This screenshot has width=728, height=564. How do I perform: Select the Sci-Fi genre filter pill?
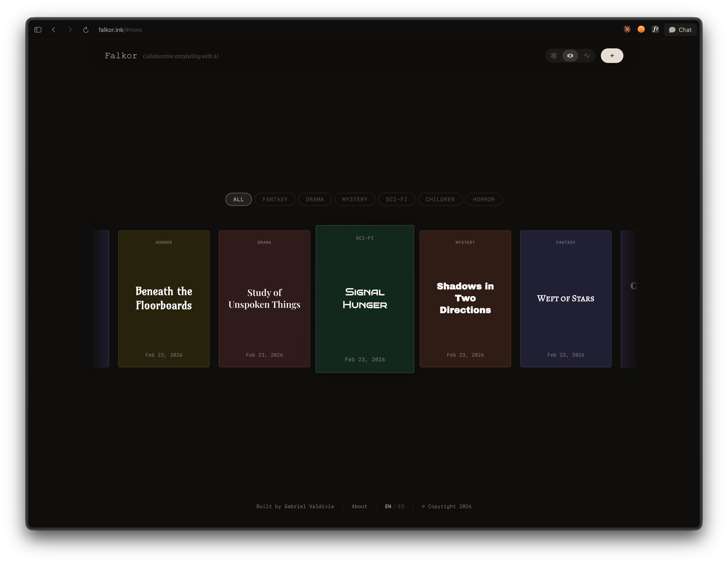click(396, 199)
